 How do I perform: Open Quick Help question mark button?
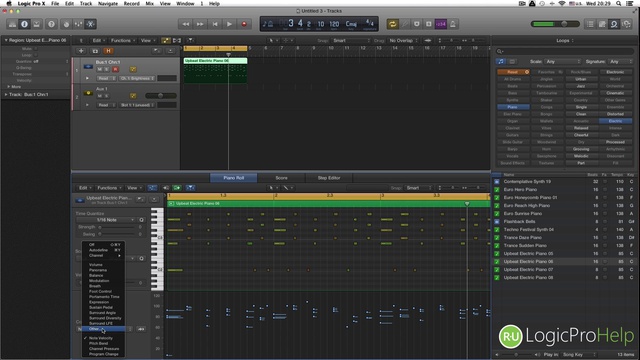(x=51, y=24)
